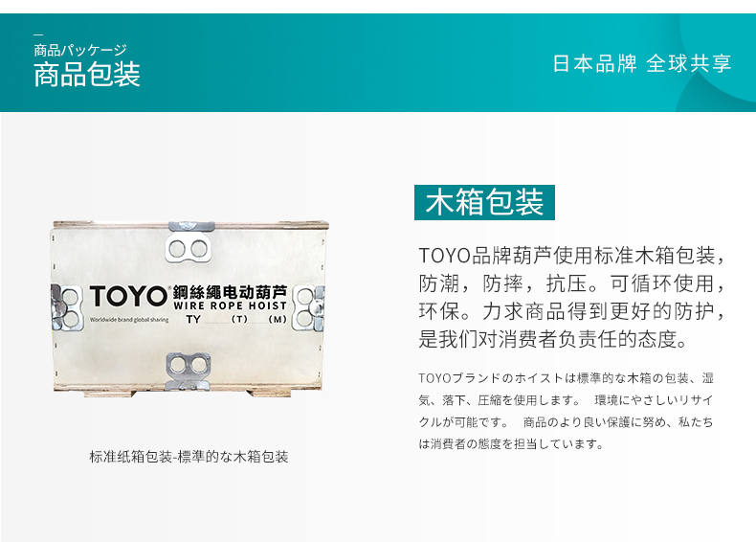Click the Japanese paragraph starting TOYOブランド
The image size is (756, 542).
click(566, 411)
